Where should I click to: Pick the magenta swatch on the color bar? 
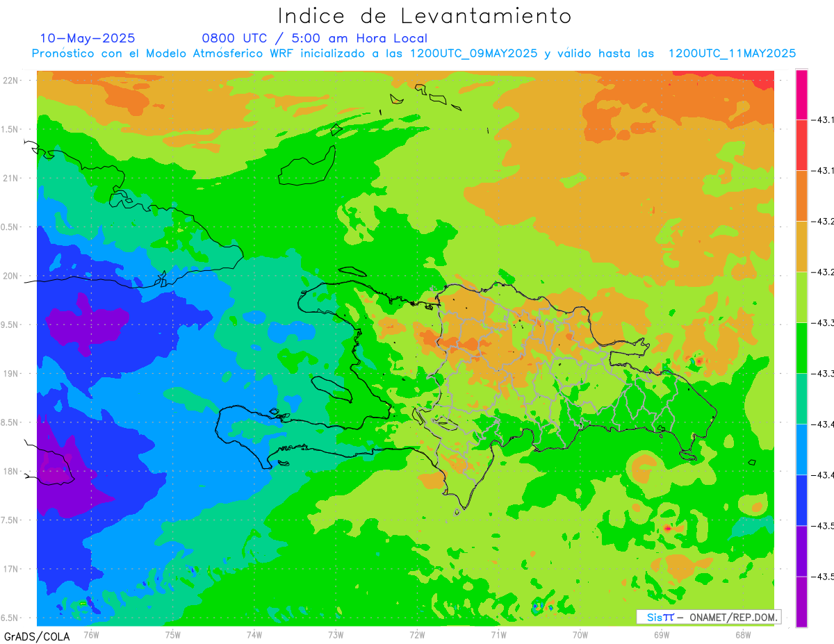pyautogui.click(x=801, y=94)
